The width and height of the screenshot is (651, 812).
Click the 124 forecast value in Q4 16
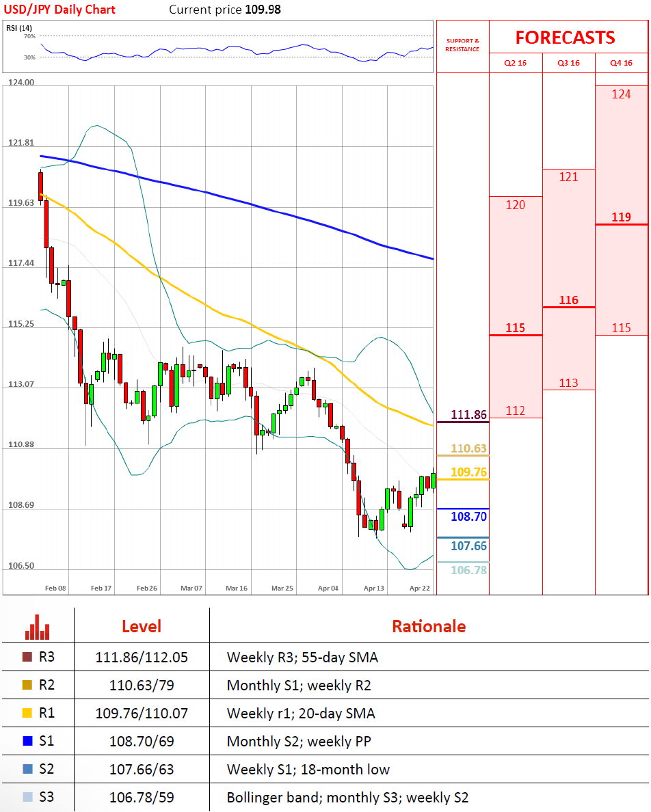pyautogui.click(x=621, y=94)
